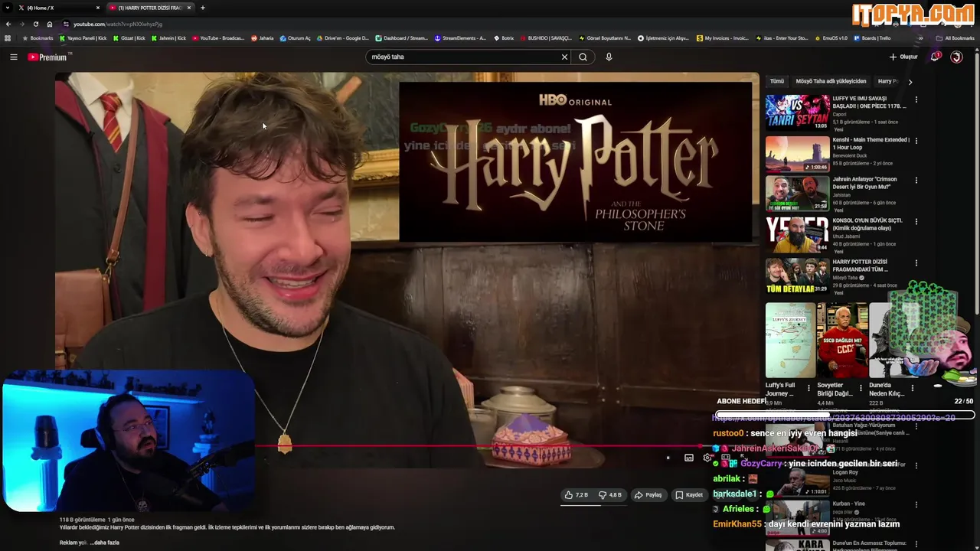Open options menu for HARRY POTTER DİZİSİ video

916,263
